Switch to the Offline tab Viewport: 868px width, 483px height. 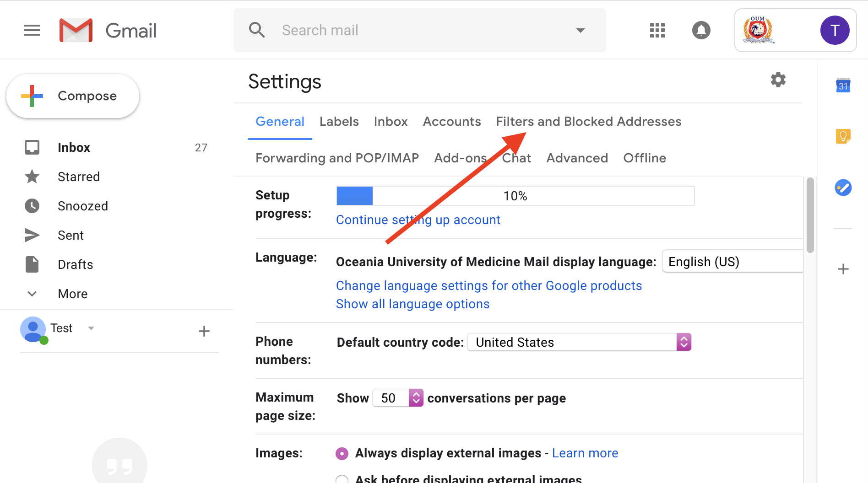(x=645, y=158)
